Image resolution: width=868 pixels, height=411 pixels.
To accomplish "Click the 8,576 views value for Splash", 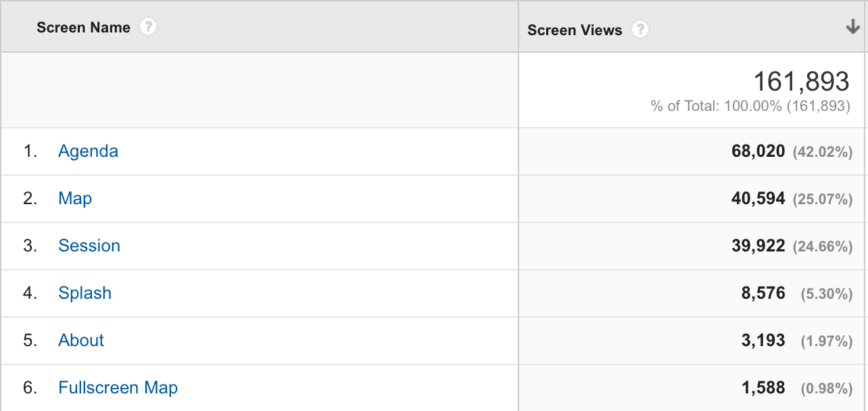I will [763, 293].
